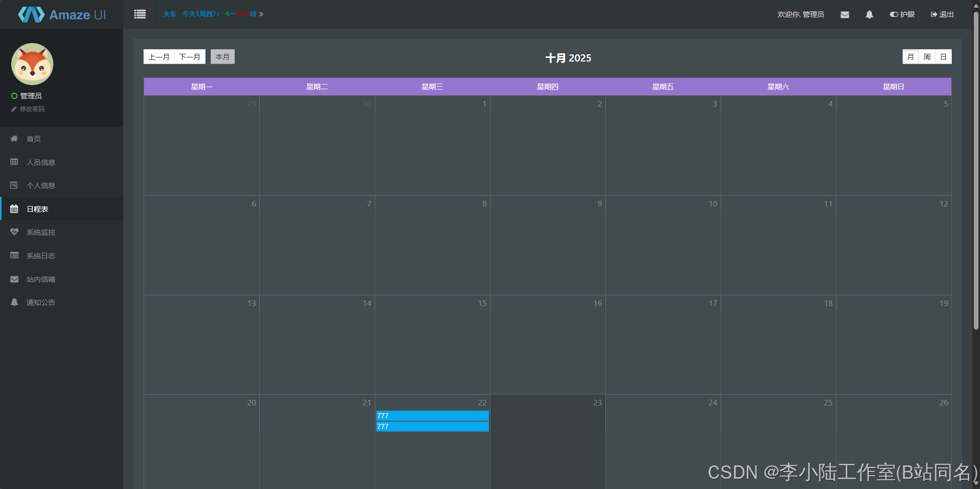Switch to 月 month view
Image resolution: width=980 pixels, height=489 pixels.
pyautogui.click(x=910, y=56)
